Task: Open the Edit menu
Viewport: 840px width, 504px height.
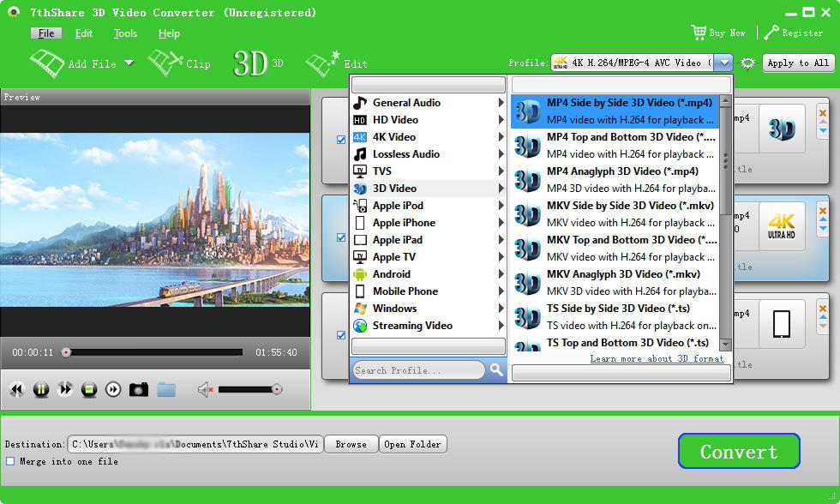Action: pos(84,33)
